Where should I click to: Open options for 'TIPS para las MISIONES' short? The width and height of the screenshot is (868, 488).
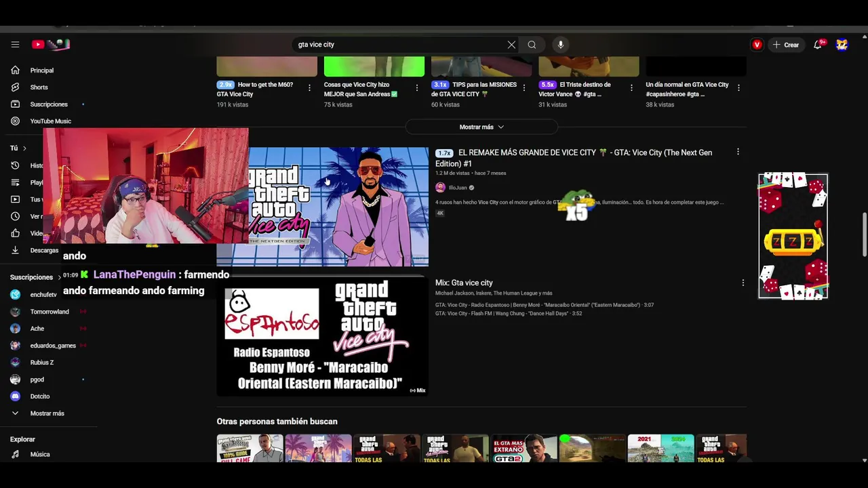coord(524,88)
